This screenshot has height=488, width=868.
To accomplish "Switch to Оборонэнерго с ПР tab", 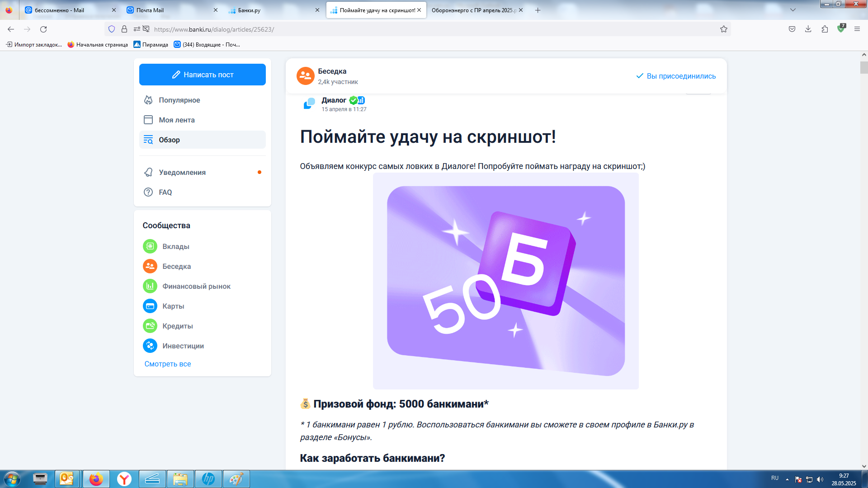I will pos(477,10).
